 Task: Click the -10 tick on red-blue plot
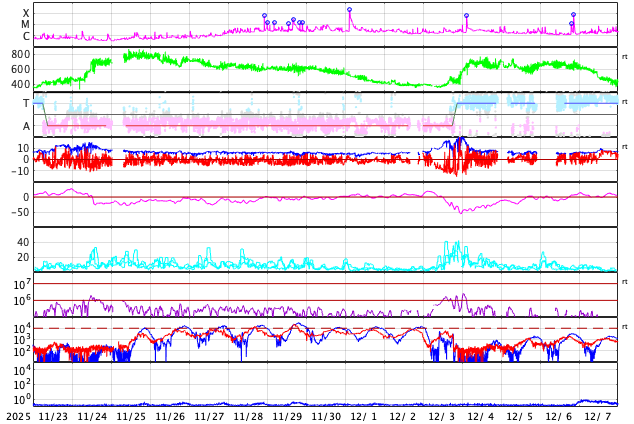(x=20, y=171)
